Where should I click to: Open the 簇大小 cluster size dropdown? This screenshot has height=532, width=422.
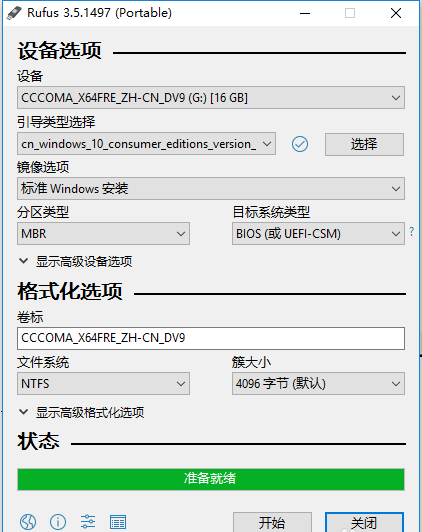[x=318, y=383]
